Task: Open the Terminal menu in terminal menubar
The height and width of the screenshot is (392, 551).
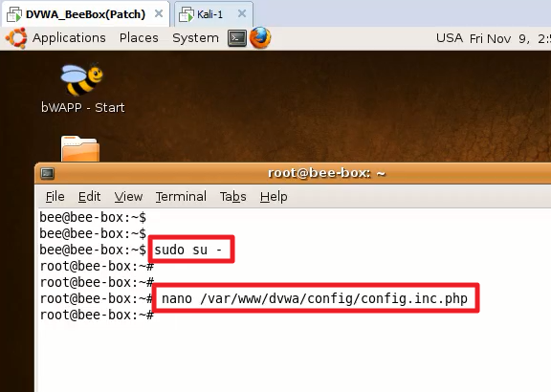Action: (181, 196)
